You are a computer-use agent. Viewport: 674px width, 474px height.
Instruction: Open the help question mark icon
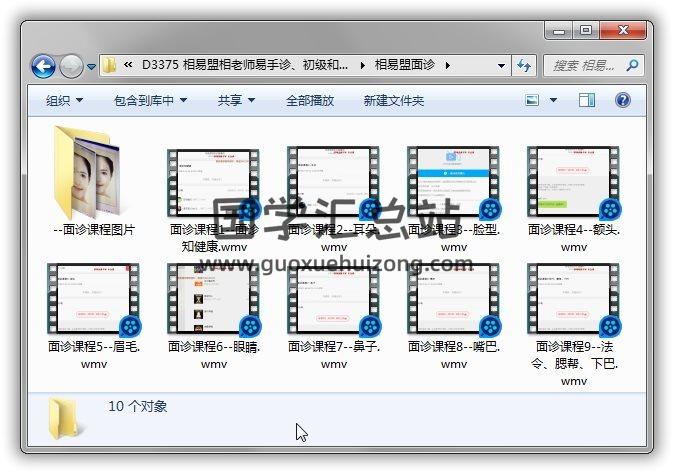coord(622,100)
